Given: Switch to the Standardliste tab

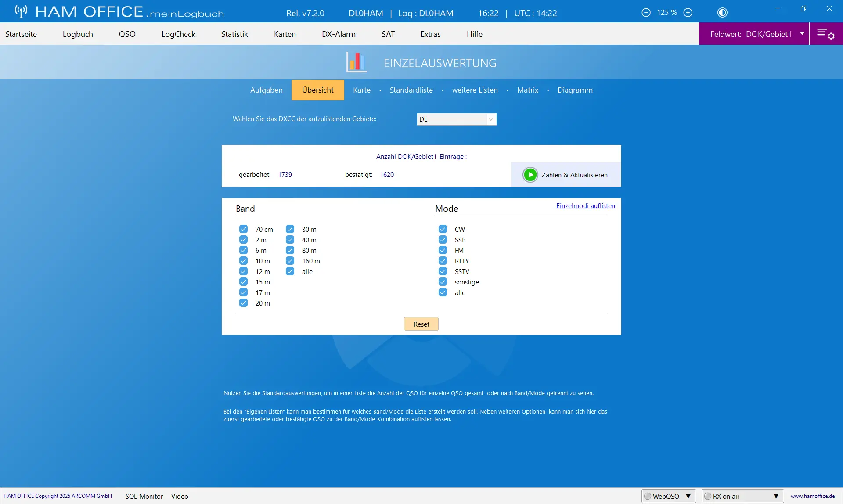Looking at the screenshot, I should [x=411, y=90].
